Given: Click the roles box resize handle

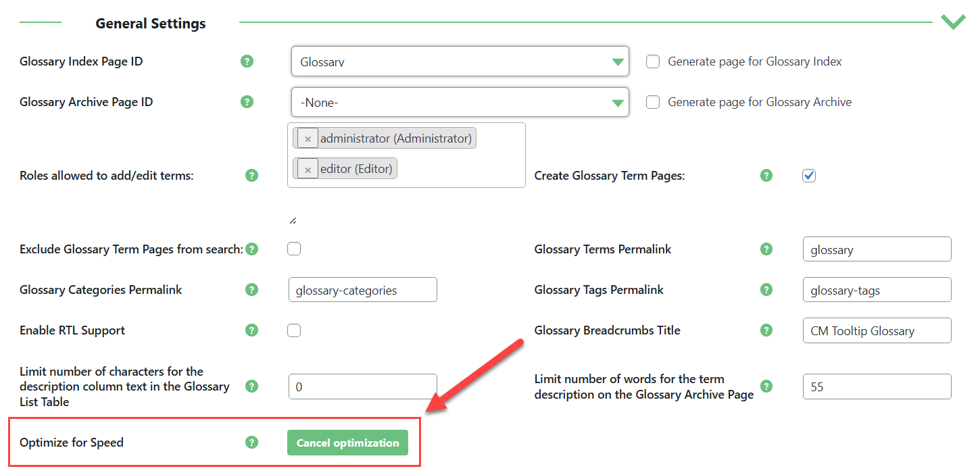Looking at the screenshot, I should 293,221.
